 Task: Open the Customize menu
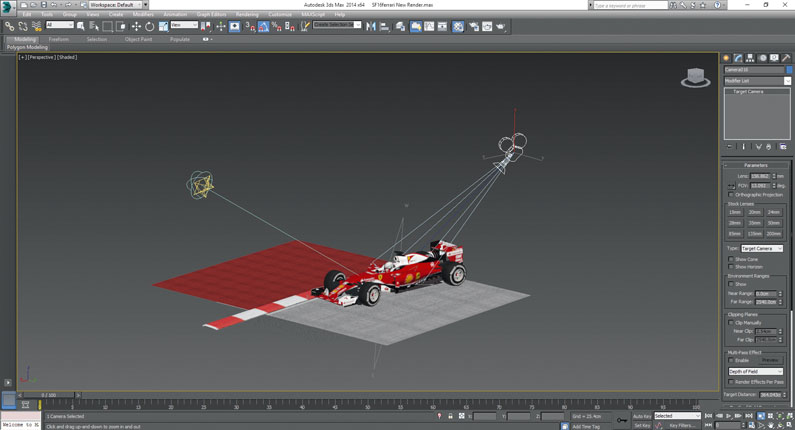pos(280,14)
